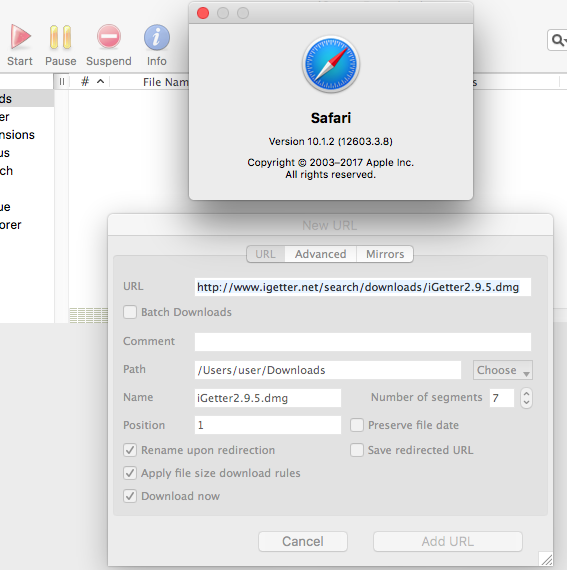Viewport: 567px width, 570px height.
Task: Enable Preserve file date checkbox
Action: [357, 425]
